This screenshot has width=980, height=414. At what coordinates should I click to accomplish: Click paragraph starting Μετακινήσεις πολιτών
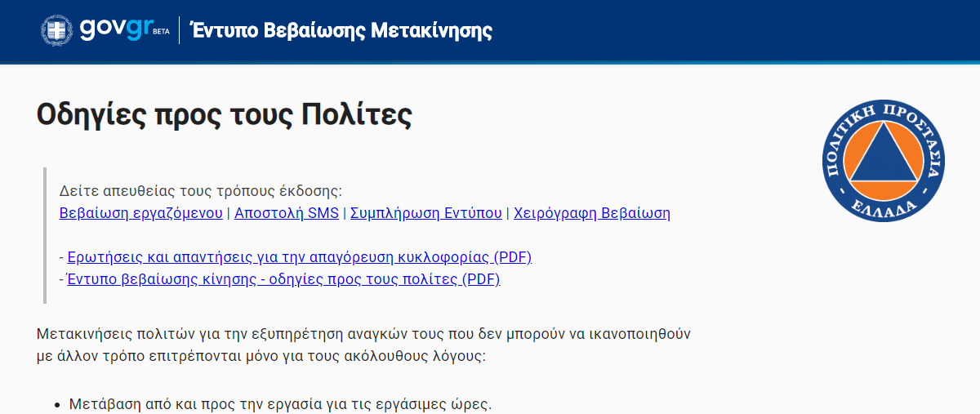[364, 345]
